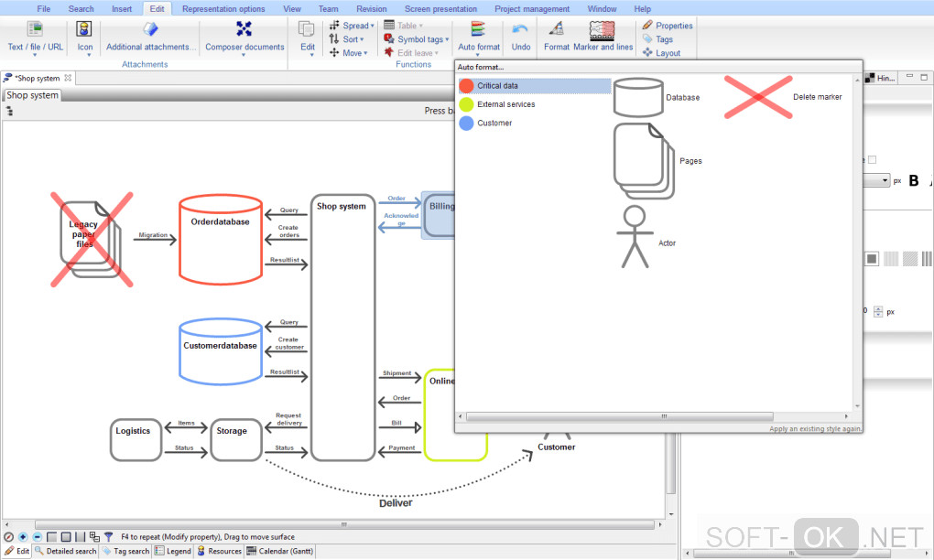The image size is (934, 560).
Task: Open the Resources tab
Action: point(219,551)
